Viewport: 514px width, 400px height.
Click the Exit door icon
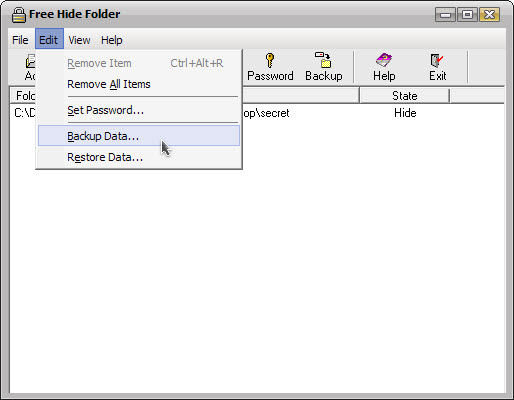(x=437, y=60)
